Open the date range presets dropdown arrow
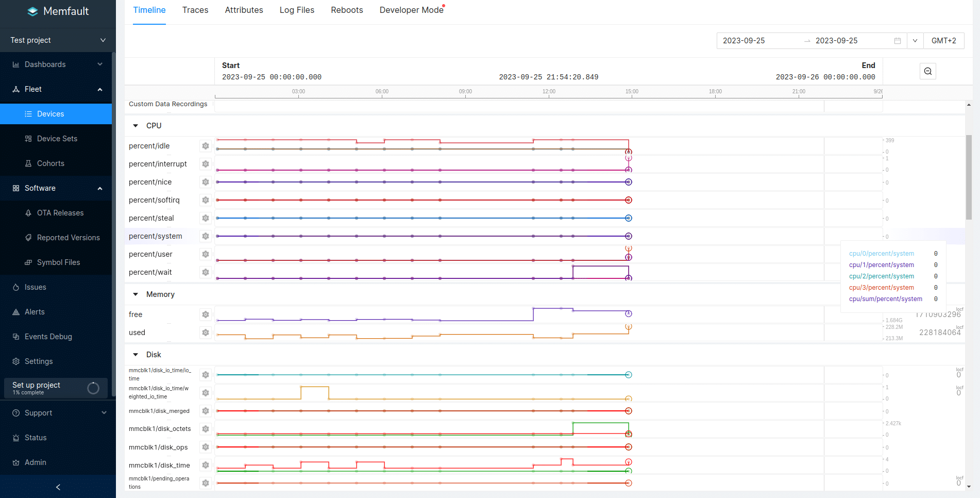This screenshot has height=498, width=980. [x=915, y=41]
